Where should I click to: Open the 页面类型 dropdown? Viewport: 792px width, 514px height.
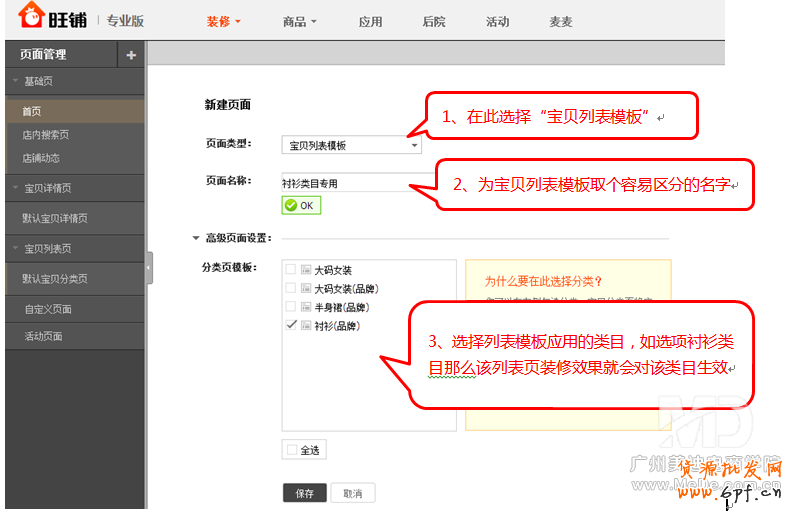click(351, 145)
